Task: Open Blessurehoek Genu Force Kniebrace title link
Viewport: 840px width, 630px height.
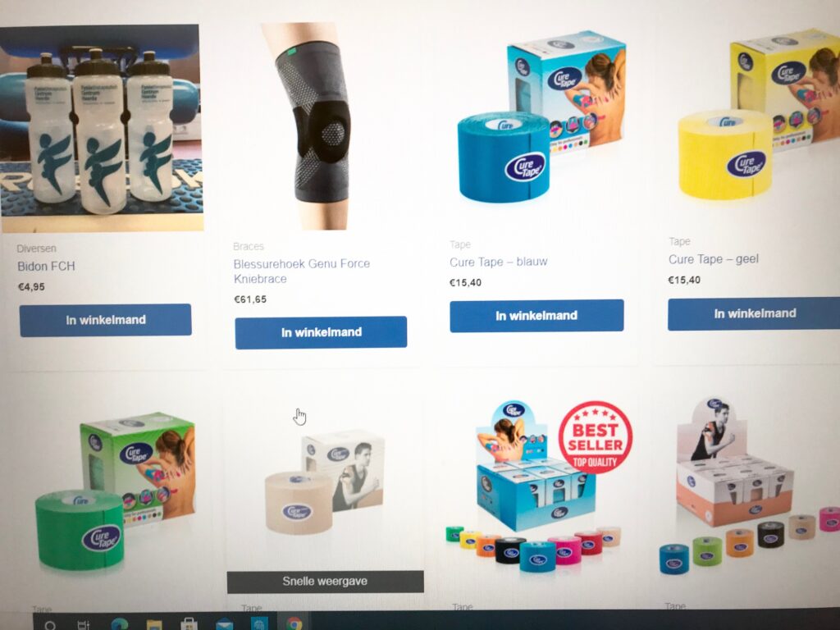Action: point(302,271)
